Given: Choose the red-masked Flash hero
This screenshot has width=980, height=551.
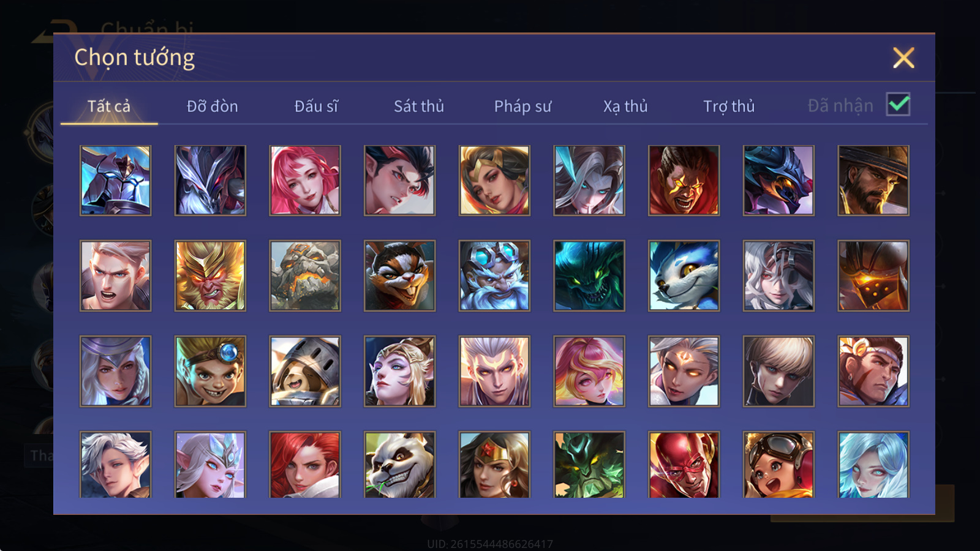Looking at the screenshot, I should [x=684, y=465].
